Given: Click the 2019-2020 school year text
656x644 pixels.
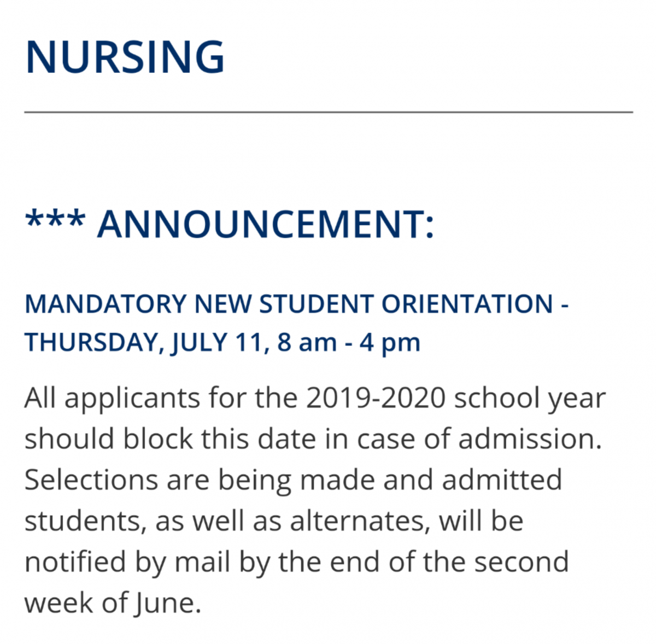Looking at the screenshot, I should pyautogui.click(x=455, y=397).
